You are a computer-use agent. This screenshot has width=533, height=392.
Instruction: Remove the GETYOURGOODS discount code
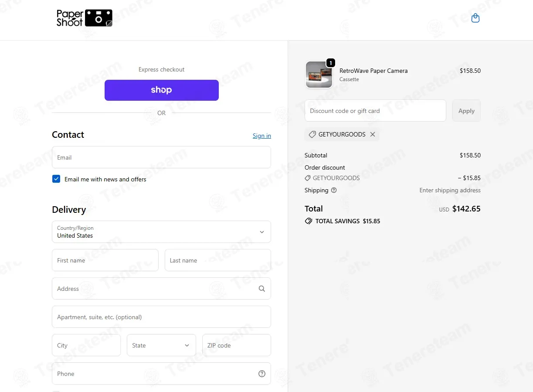(373, 134)
